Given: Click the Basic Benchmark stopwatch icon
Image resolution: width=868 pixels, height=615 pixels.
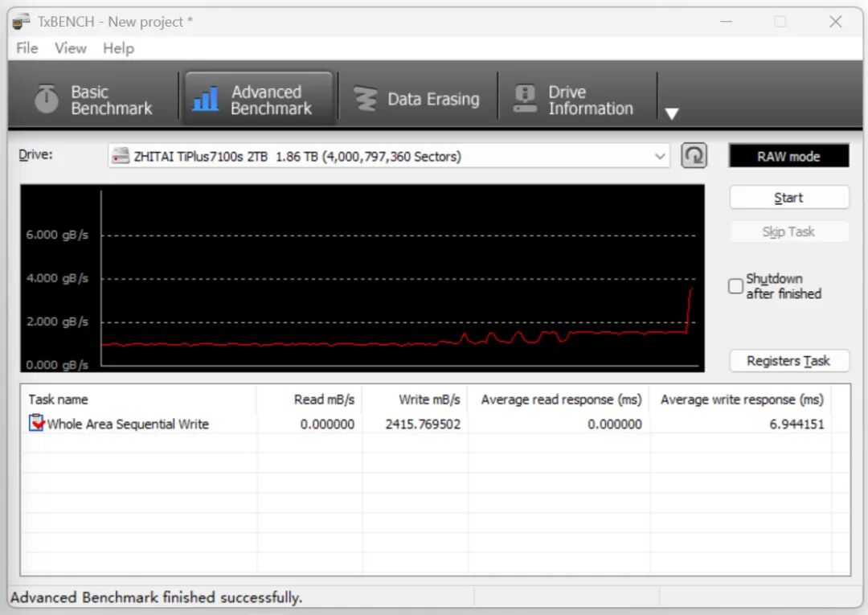Looking at the screenshot, I should tap(47, 100).
